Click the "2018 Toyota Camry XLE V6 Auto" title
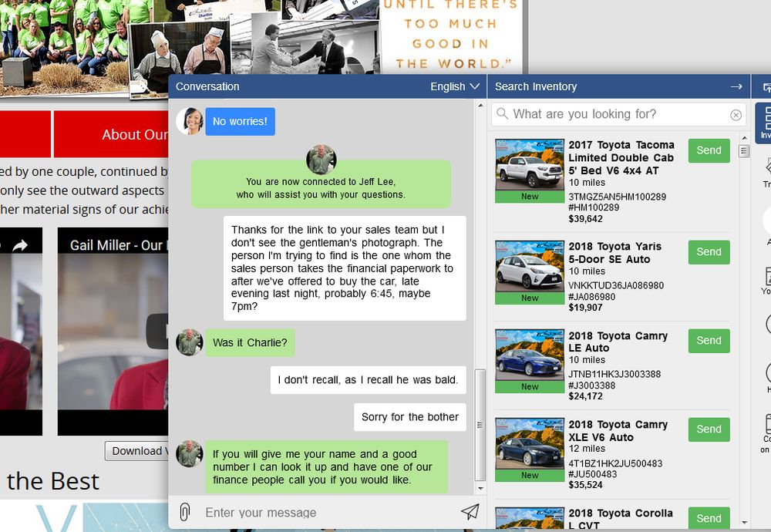 (x=618, y=430)
